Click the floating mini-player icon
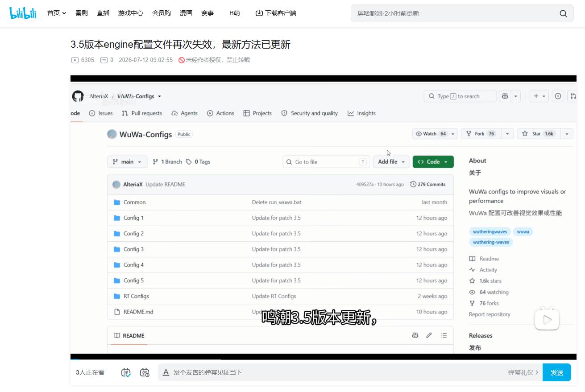 (x=547, y=319)
